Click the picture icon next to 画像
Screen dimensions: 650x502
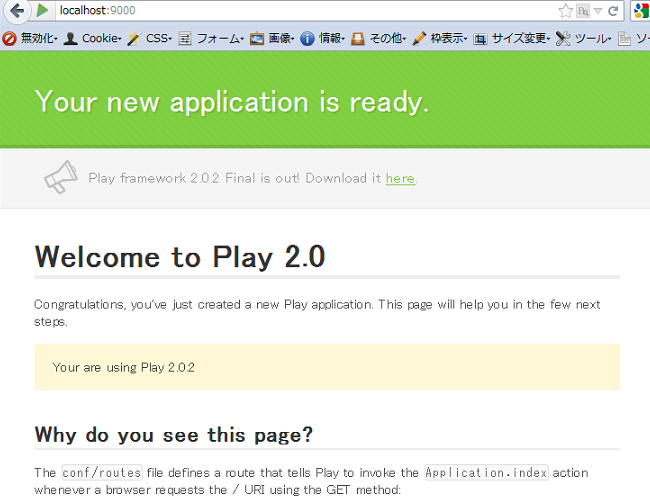click(257, 39)
